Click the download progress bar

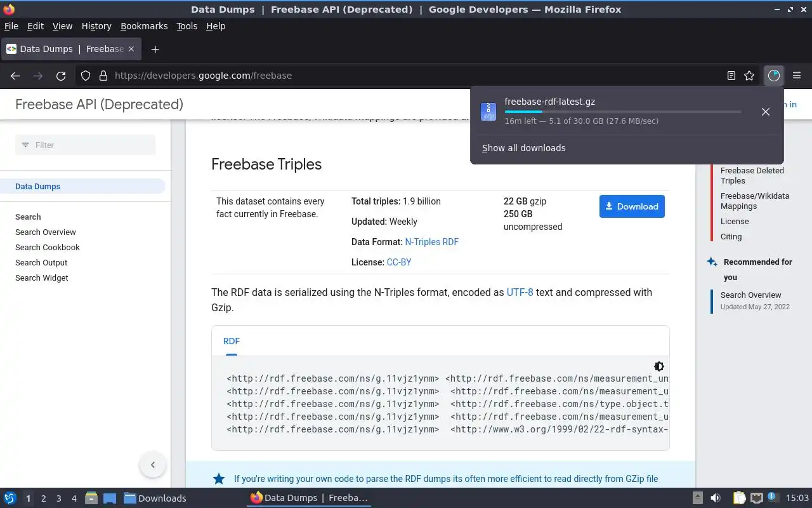coord(623,112)
